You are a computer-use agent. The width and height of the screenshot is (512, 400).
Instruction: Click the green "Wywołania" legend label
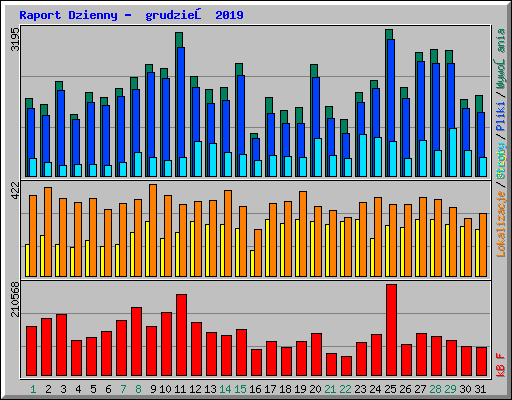coord(501,59)
